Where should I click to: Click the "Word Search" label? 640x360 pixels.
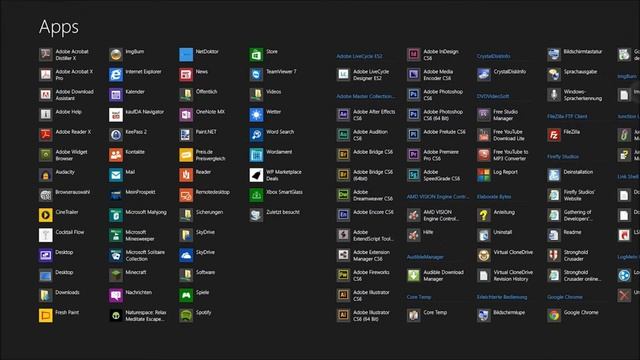point(280,132)
